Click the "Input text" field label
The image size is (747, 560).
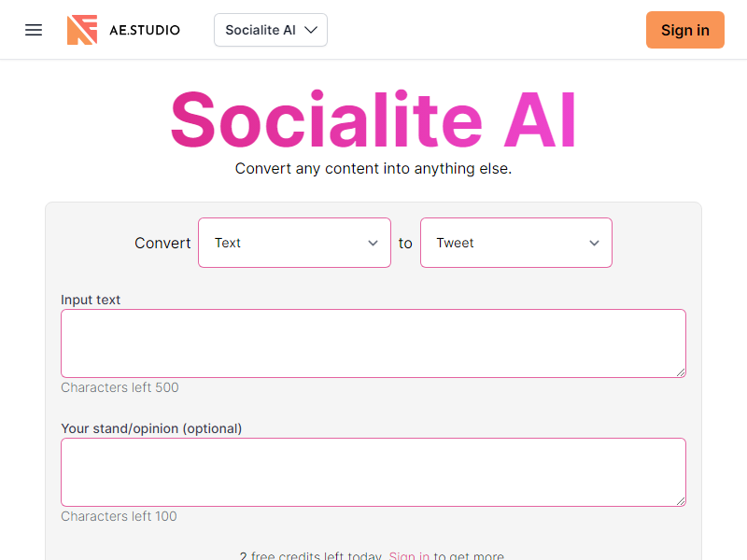(x=91, y=300)
